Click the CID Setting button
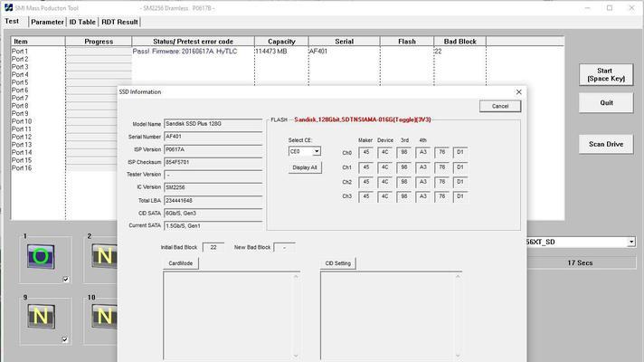Screen dimensions: 644x362 [x=337, y=263]
